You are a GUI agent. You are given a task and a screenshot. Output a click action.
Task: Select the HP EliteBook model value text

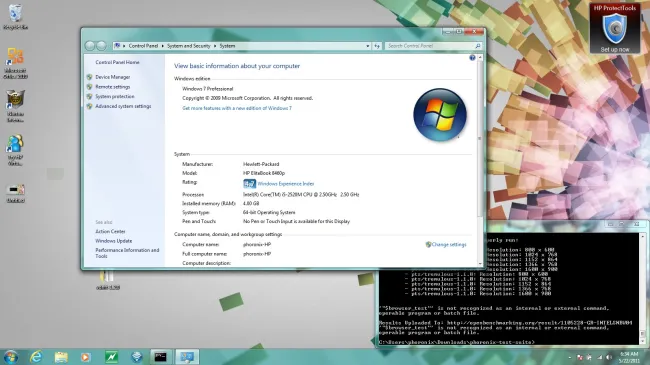(x=264, y=173)
